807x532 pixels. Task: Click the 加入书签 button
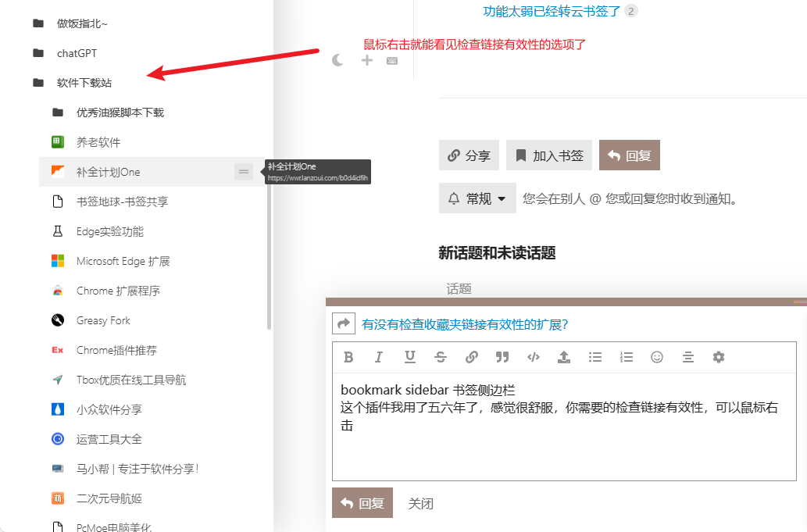549,155
